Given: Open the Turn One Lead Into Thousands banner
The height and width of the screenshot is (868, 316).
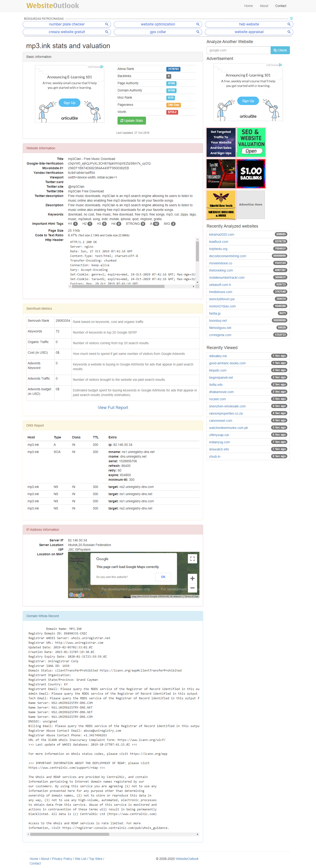Looking at the screenshot, I should pos(221,174).
